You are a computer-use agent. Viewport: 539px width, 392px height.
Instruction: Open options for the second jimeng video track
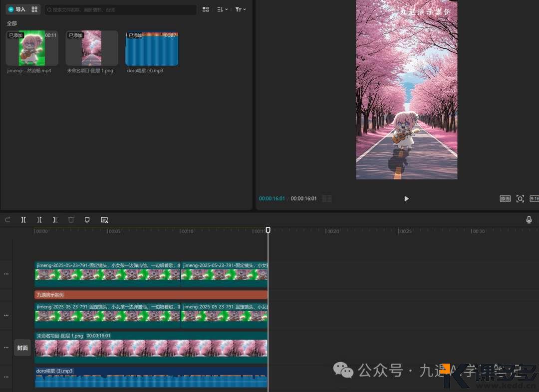(6, 315)
